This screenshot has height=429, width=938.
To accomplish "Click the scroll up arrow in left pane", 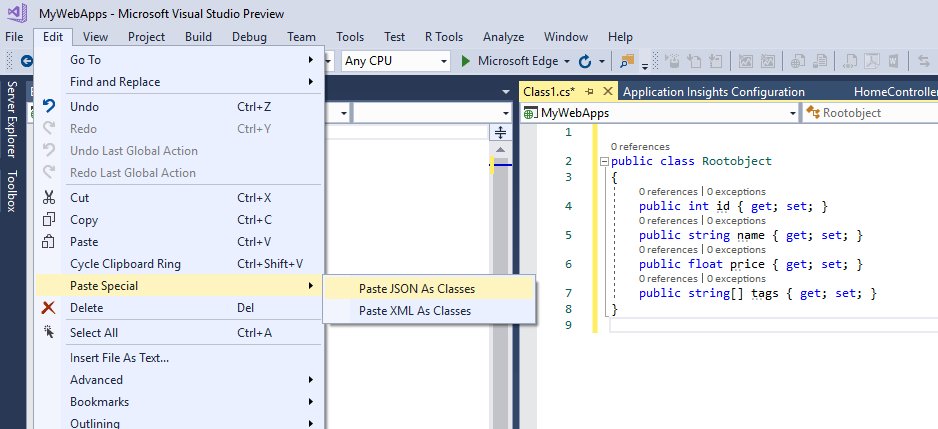I will tap(500, 150).
